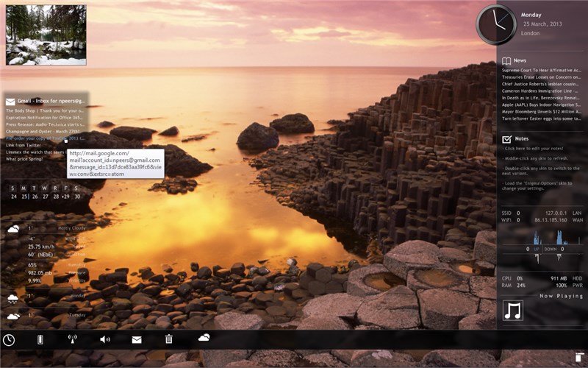The width and height of the screenshot is (588, 368).
Task: Open the weather cloud icon in taskbar
Action: click(204, 338)
